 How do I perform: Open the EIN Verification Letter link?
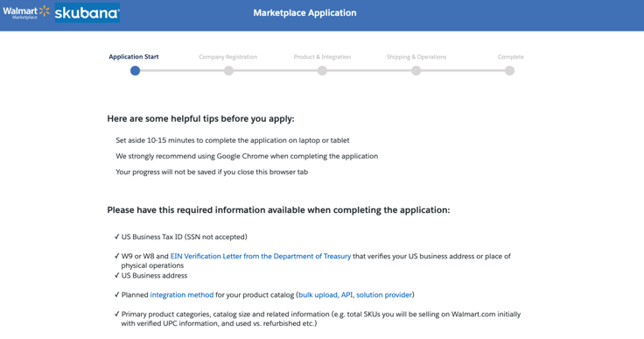pos(261,257)
